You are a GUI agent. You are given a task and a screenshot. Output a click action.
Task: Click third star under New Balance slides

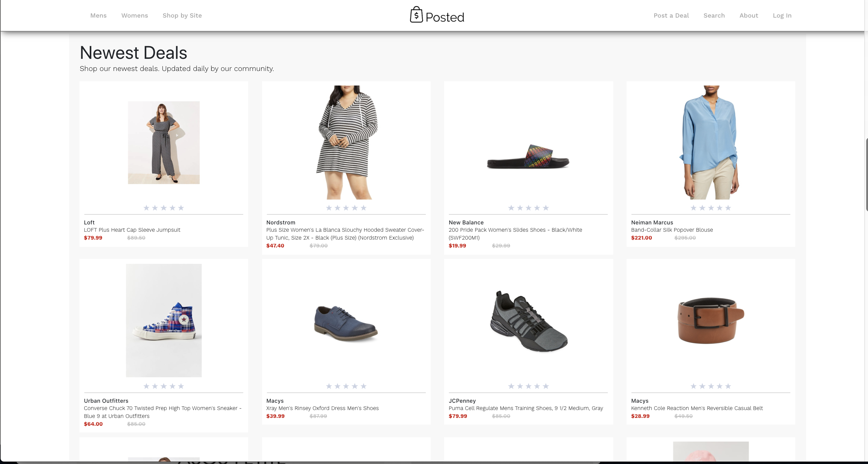click(x=528, y=208)
